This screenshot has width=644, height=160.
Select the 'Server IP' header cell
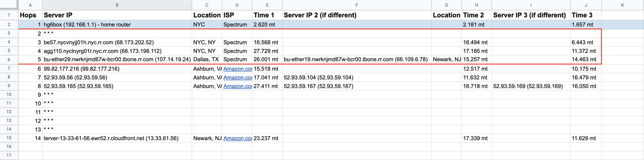(x=117, y=15)
